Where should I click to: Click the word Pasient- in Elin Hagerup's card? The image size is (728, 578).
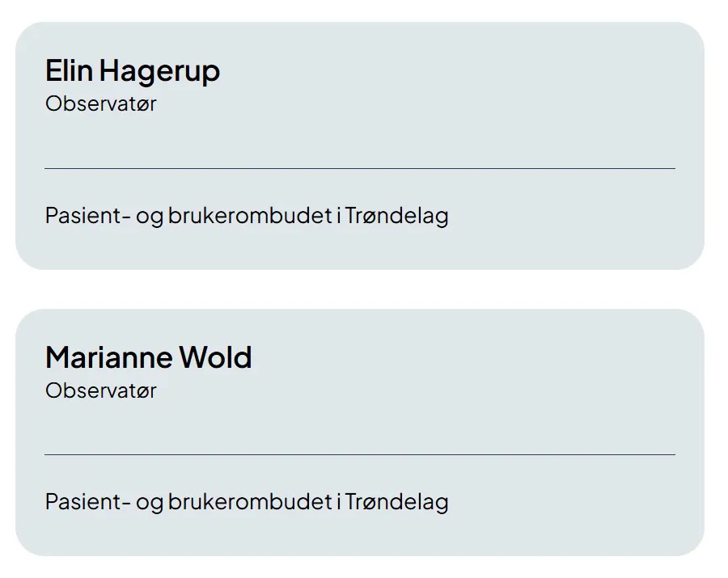tap(87, 216)
